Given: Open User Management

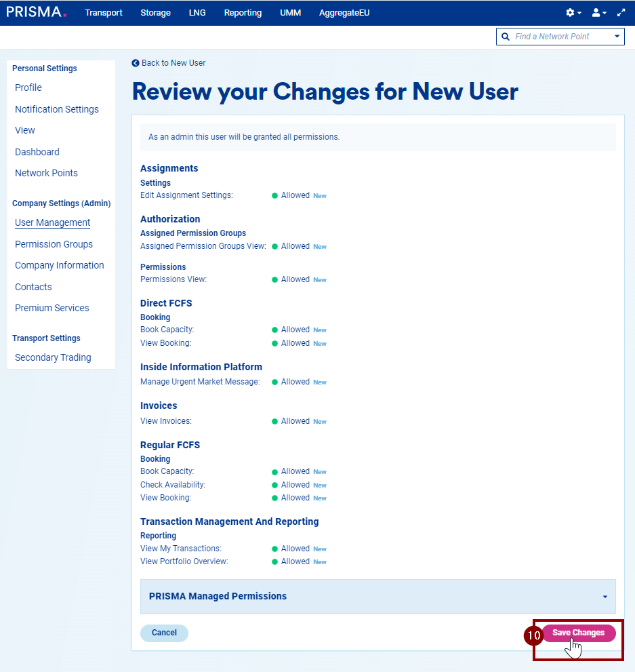Looking at the screenshot, I should coord(53,222).
